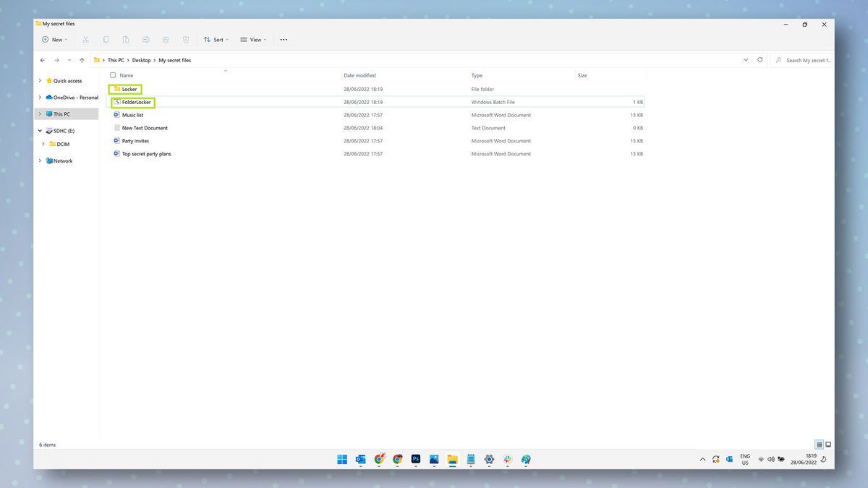
Task: Click the Delete icon on the toolbar
Action: 186,39
